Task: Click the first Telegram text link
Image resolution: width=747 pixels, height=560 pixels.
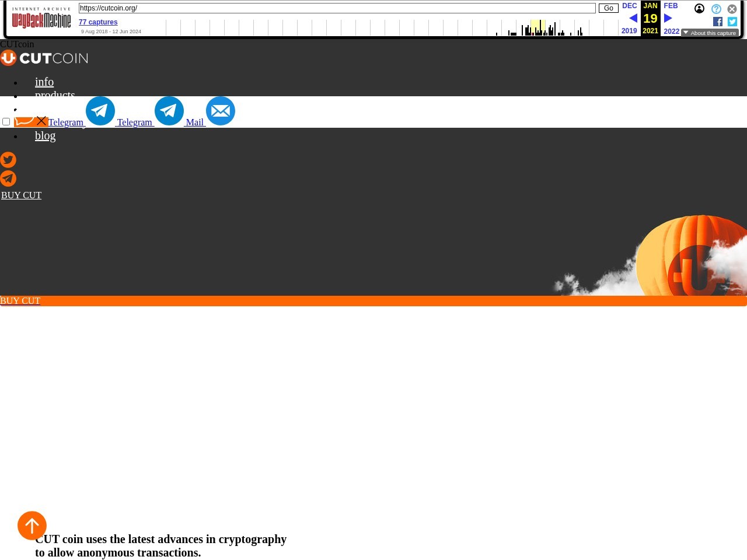Action: (x=66, y=122)
